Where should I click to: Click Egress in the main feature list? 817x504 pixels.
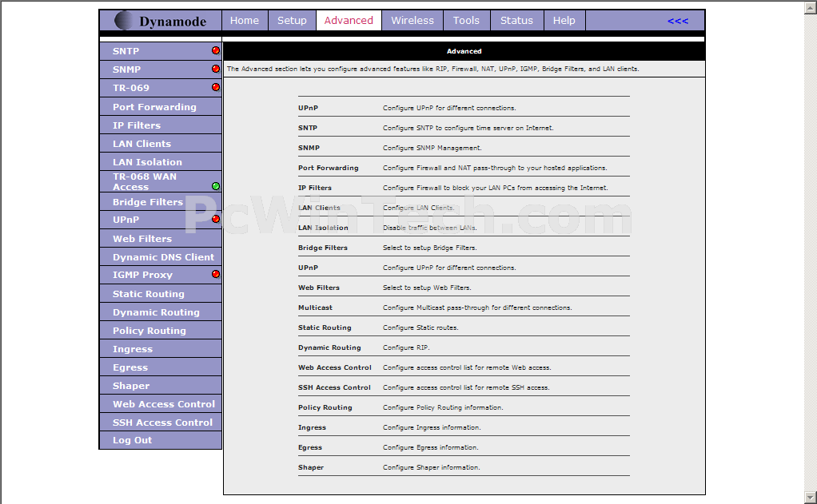pyautogui.click(x=310, y=447)
